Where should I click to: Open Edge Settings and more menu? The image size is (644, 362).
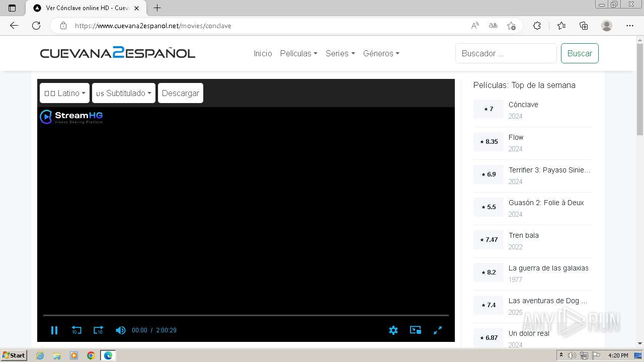coord(630,26)
